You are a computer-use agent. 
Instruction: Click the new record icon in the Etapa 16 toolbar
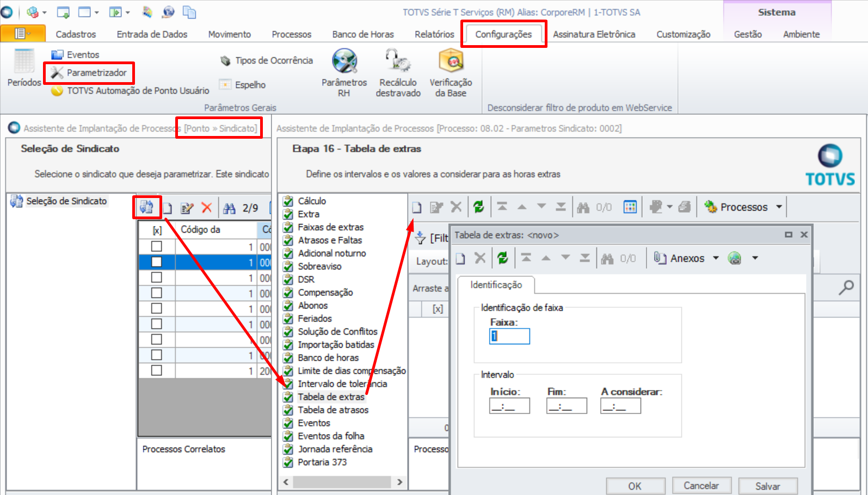point(417,207)
